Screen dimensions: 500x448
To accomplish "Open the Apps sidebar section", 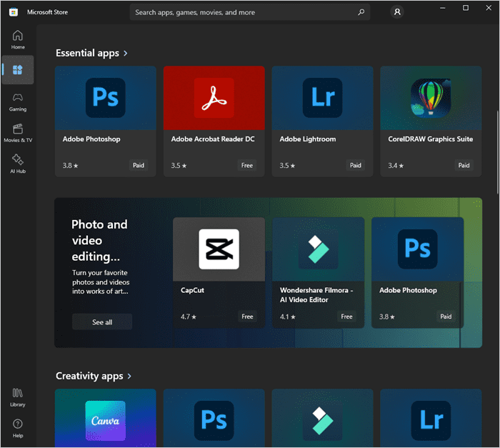I will point(18,69).
